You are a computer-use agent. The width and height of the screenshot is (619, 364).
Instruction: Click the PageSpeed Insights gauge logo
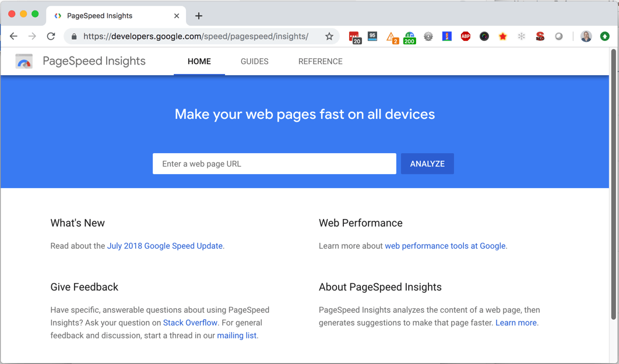click(x=23, y=61)
